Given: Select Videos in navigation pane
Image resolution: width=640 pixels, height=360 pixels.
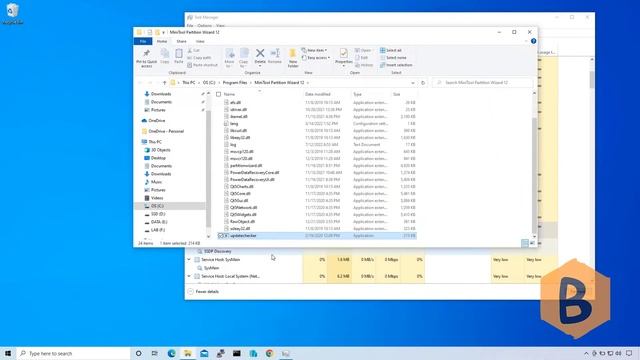Looking at the screenshot, I should [157, 198].
